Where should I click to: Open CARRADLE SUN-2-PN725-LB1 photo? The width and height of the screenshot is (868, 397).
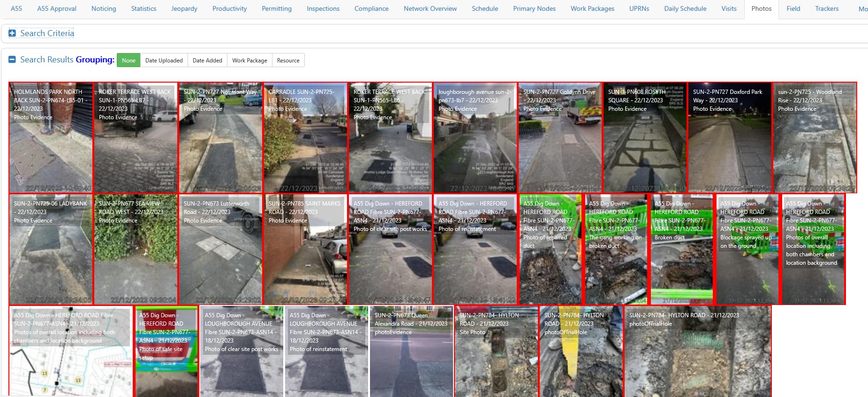pos(305,137)
